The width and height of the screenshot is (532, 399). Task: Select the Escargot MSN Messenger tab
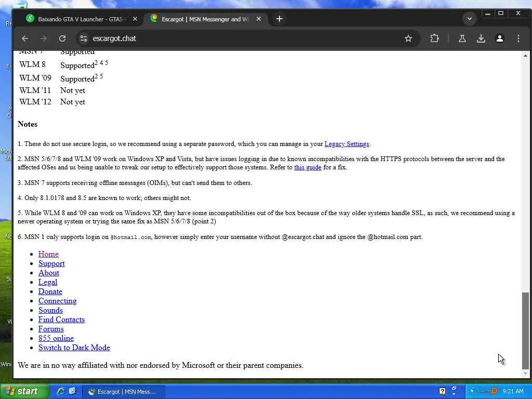(205, 19)
